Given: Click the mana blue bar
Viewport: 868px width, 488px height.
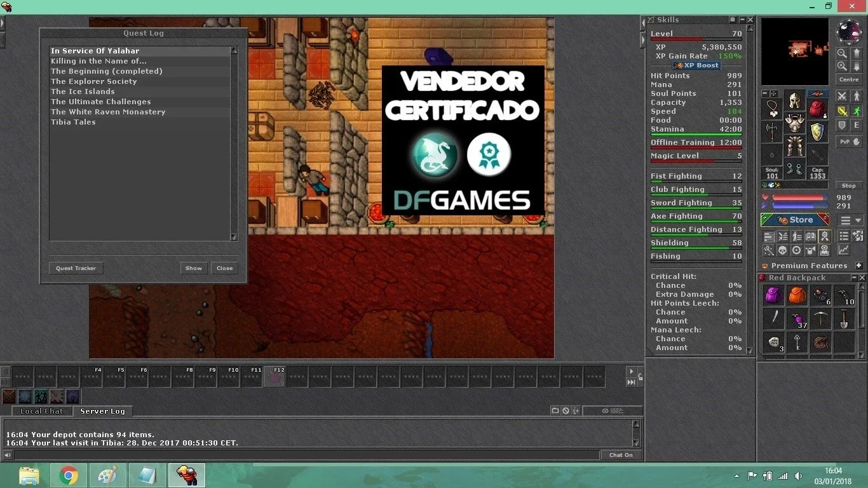Looking at the screenshot, I should [801, 206].
